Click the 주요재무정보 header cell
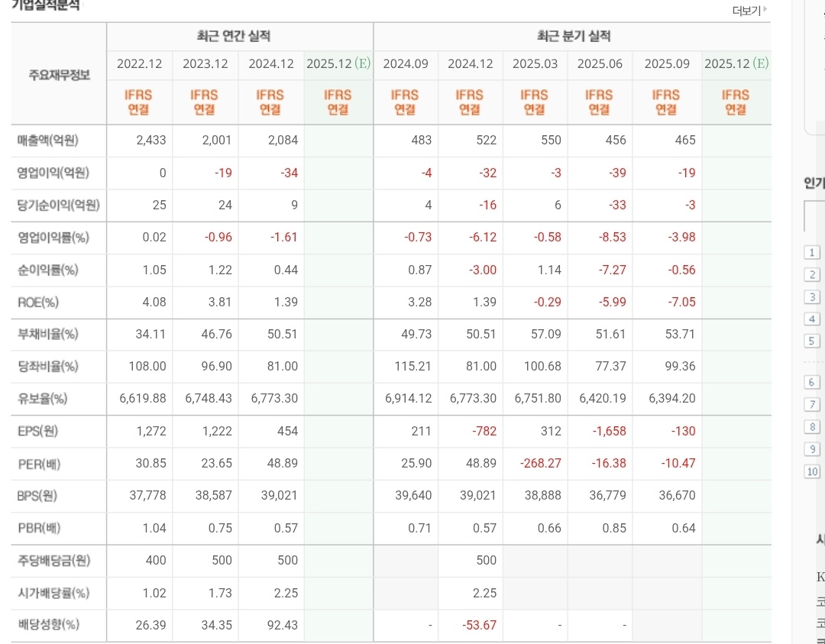Image resolution: width=825 pixels, height=644 pixels. click(x=59, y=75)
